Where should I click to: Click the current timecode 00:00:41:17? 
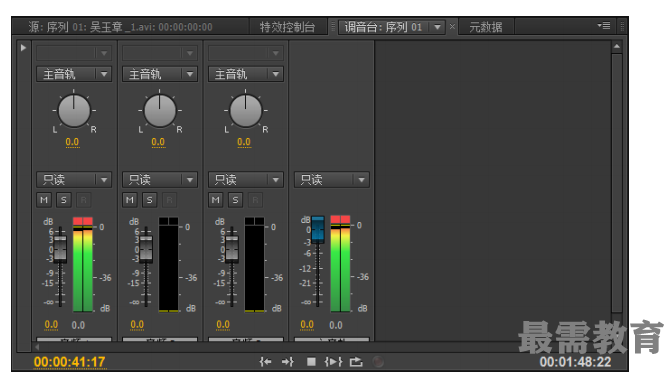pos(70,362)
